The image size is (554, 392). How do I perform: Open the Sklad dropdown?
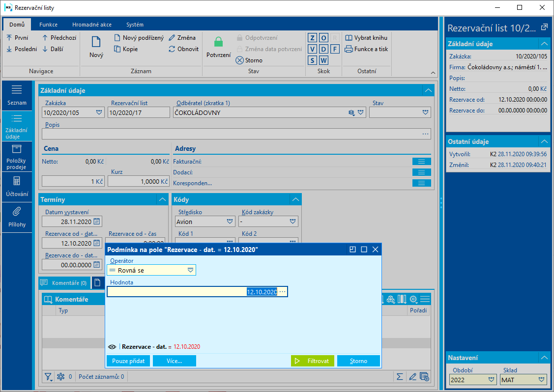pos(542,380)
